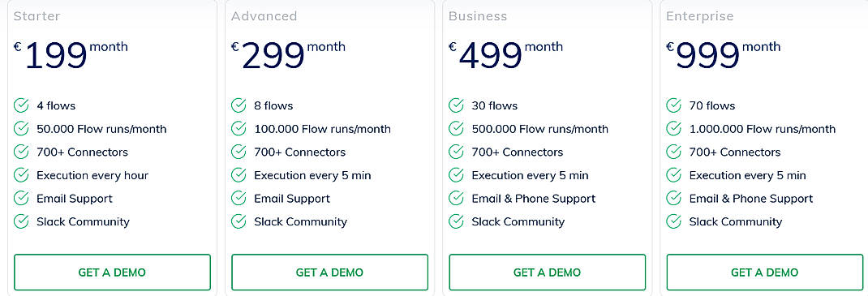Select the Business plan title

coord(478,16)
